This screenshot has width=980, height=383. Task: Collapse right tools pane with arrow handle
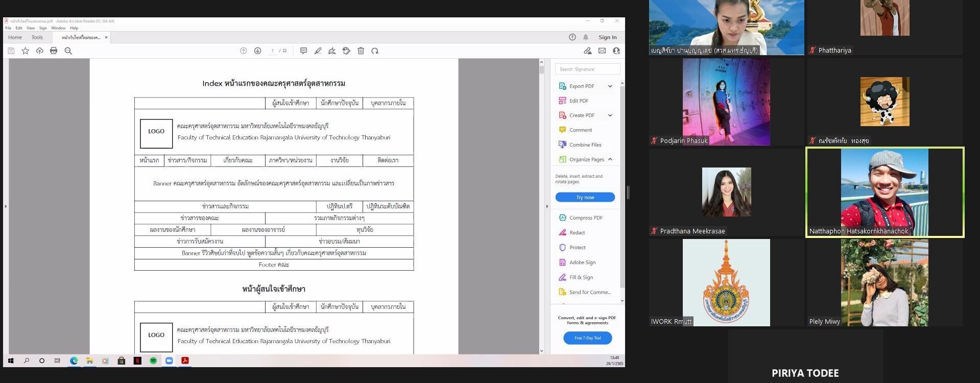(547, 206)
